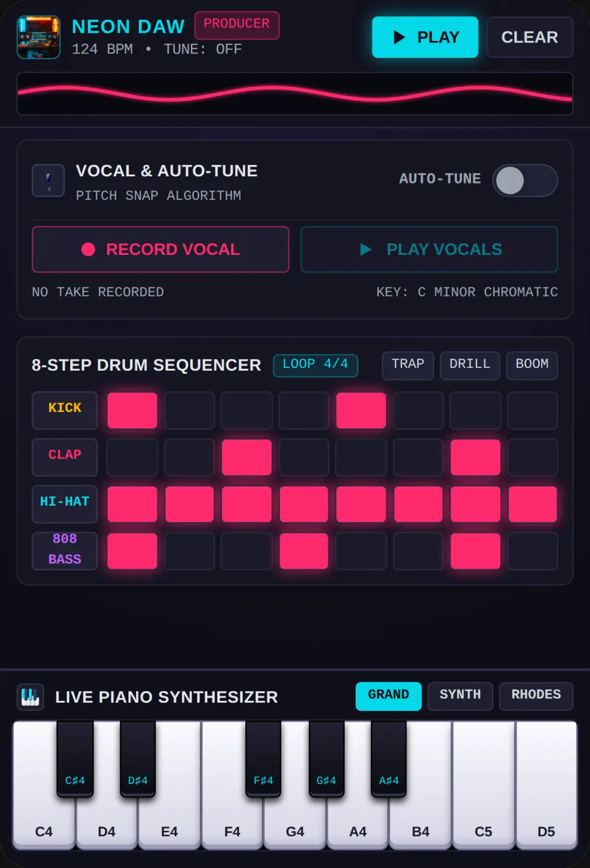Click the 'NO TAKE RECORDED' status text
590x868 pixels.
[98, 292]
